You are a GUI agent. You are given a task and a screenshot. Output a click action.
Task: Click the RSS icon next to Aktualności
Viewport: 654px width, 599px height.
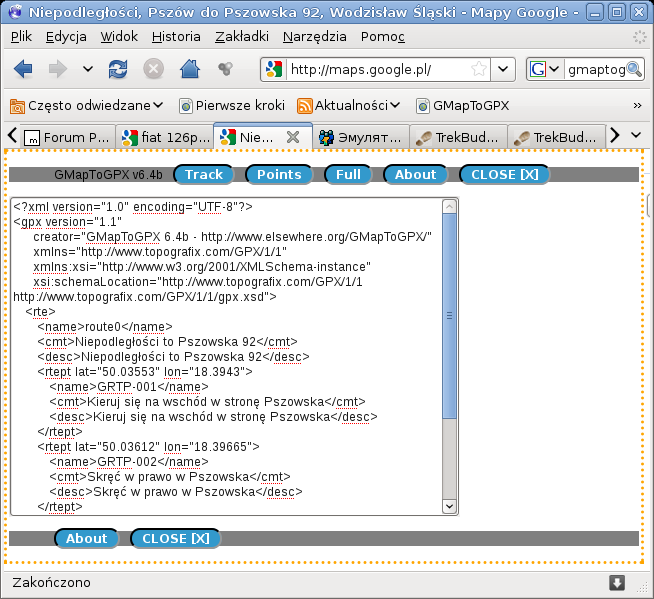tap(304, 106)
